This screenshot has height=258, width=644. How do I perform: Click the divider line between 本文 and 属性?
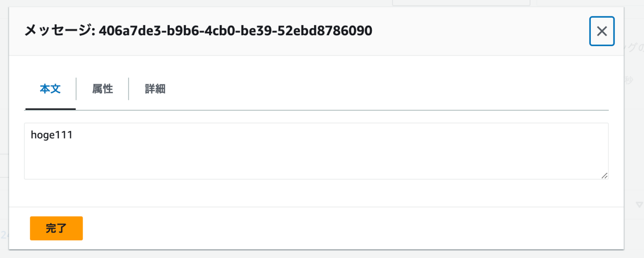(x=76, y=89)
